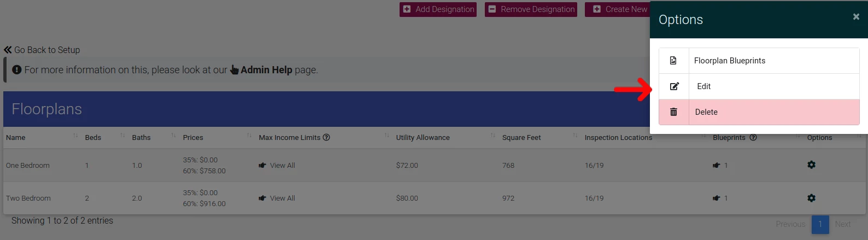Viewport: 868px width, 240px height.
Task: Click the Next pagination button
Action: [x=843, y=224]
